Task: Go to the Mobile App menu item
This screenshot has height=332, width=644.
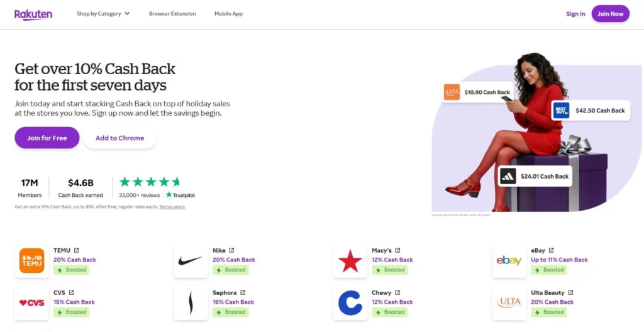Action: (x=228, y=14)
